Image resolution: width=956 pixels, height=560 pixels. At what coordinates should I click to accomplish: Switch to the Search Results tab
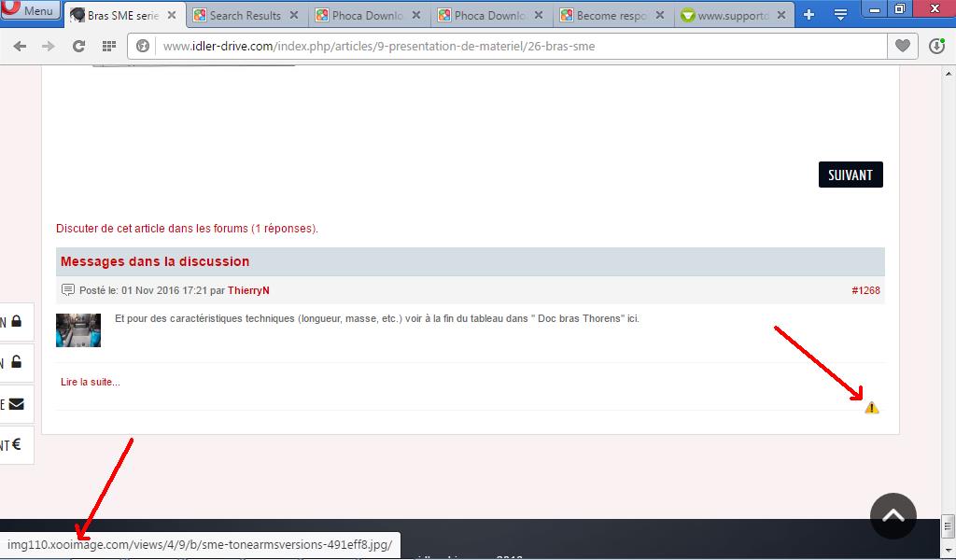pos(245,16)
